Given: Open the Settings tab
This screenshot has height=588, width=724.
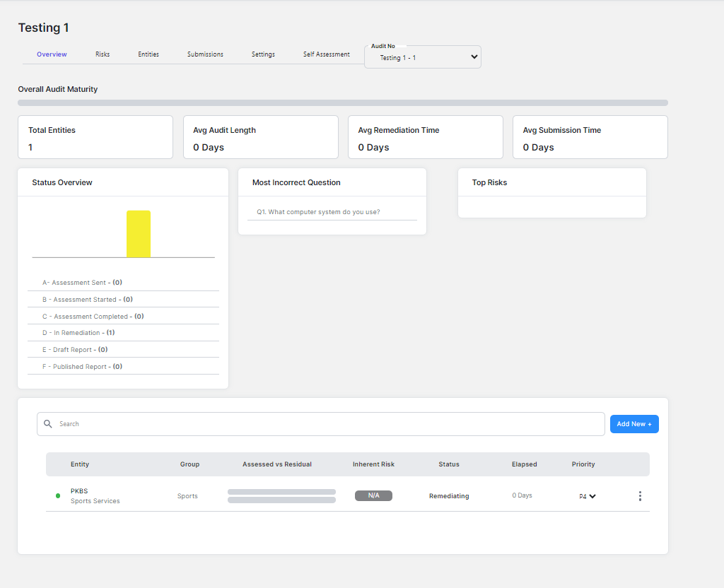Looking at the screenshot, I should pyautogui.click(x=263, y=54).
